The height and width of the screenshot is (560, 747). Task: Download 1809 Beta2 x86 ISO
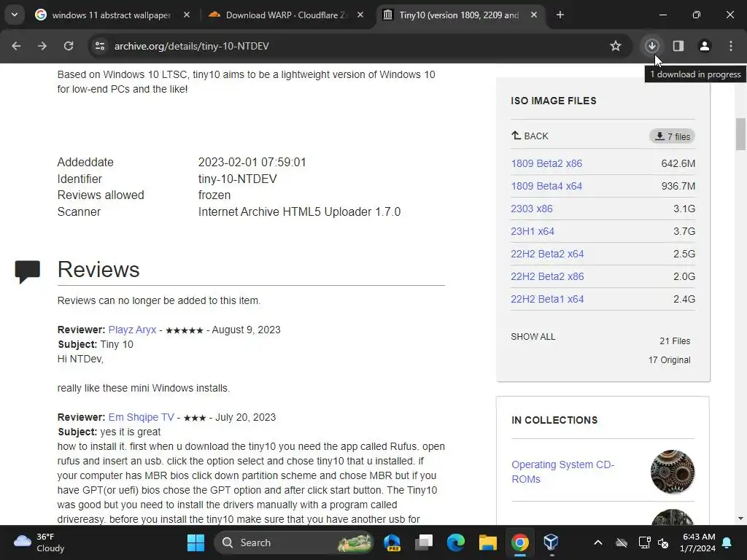coord(546,163)
